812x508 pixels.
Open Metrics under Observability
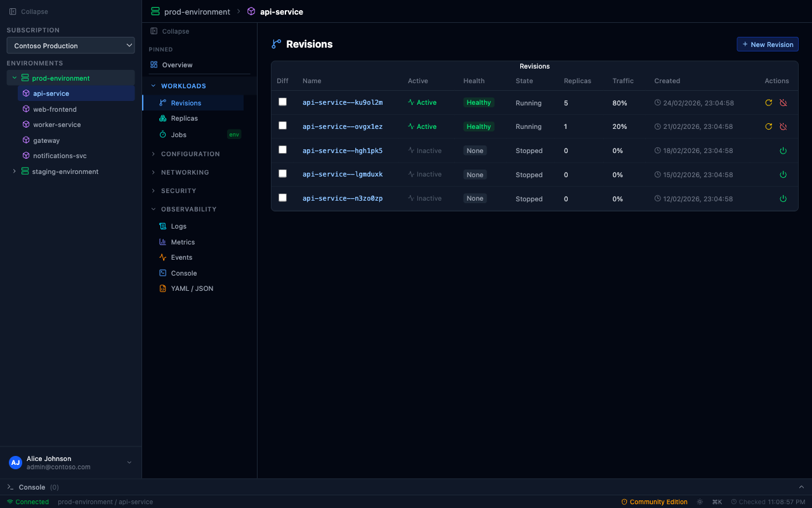coord(183,241)
